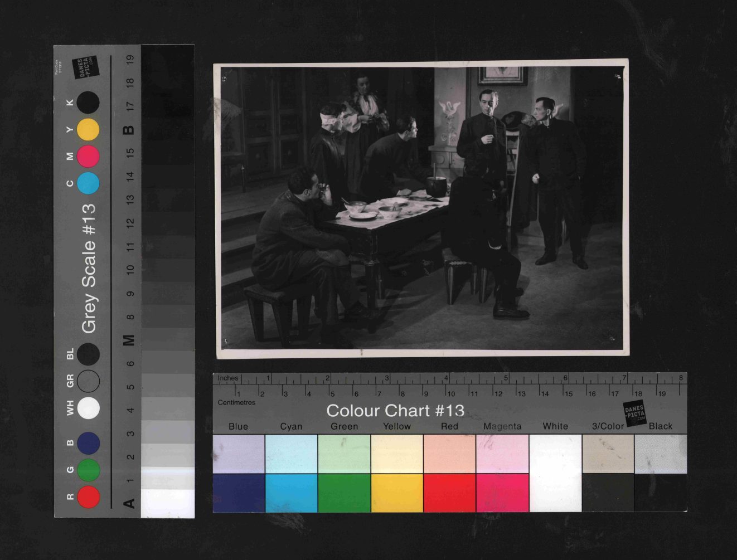This screenshot has height=560, width=737.
Task: Click the magenta circle labeled M
Action: (x=88, y=157)
